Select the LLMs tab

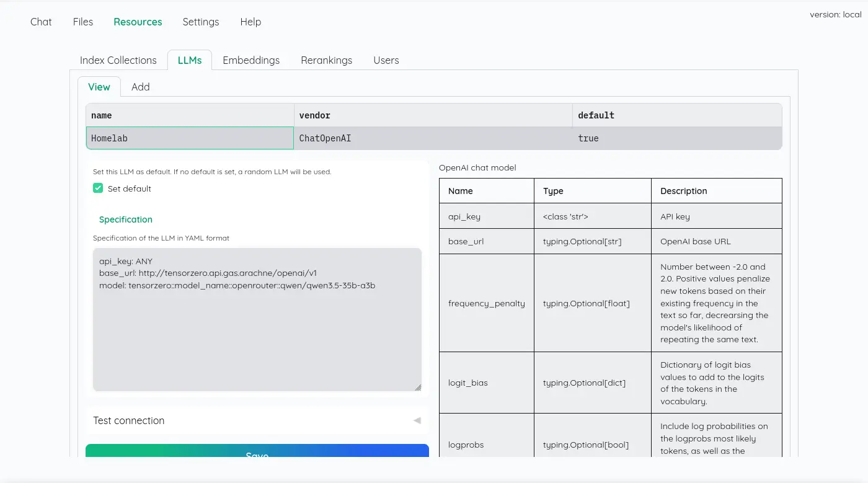pos(189,60)
